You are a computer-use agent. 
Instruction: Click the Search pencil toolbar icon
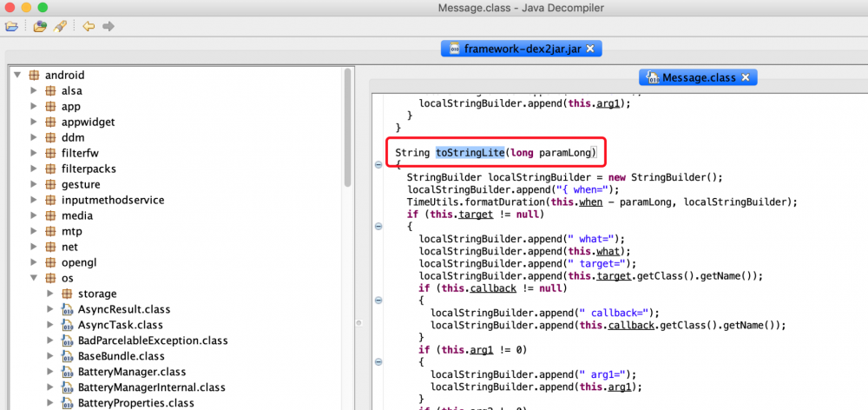click(x=60, y=25)
